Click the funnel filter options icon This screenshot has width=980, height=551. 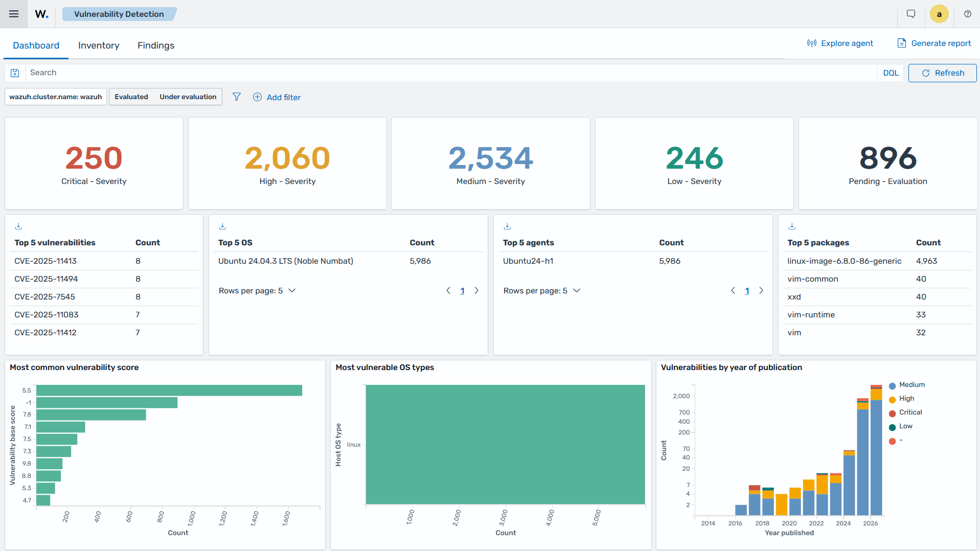pos(237,97)
